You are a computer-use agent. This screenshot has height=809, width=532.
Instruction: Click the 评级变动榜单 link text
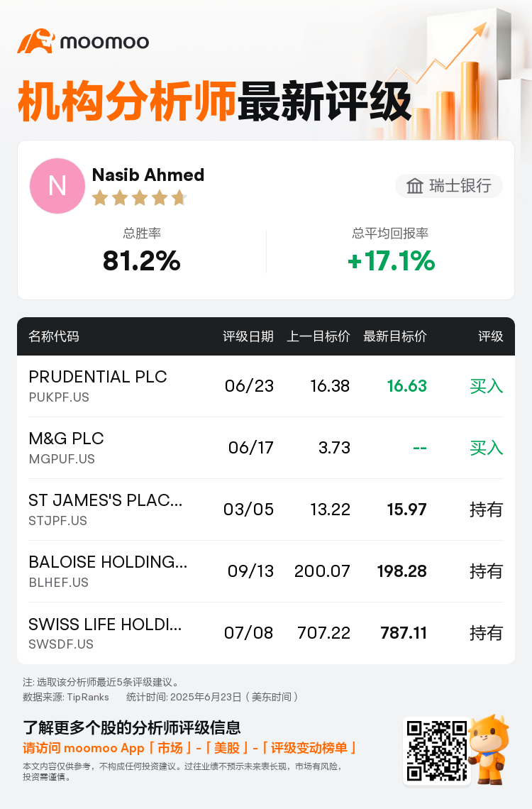(x=309, y=748)
